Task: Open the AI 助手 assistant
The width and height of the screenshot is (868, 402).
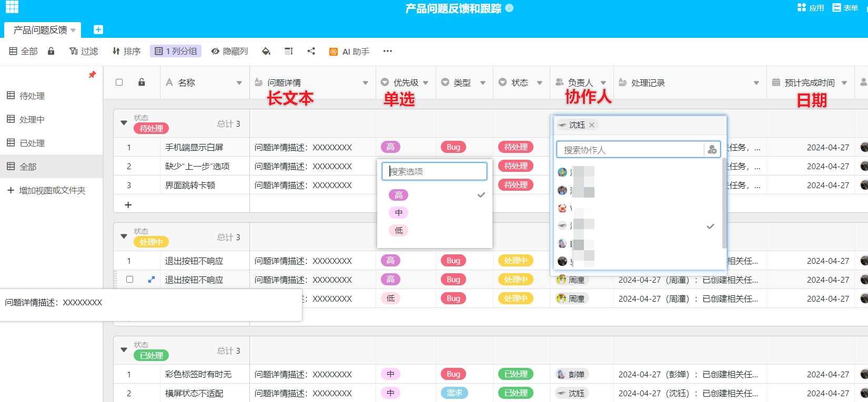Action: coord(349,51)
